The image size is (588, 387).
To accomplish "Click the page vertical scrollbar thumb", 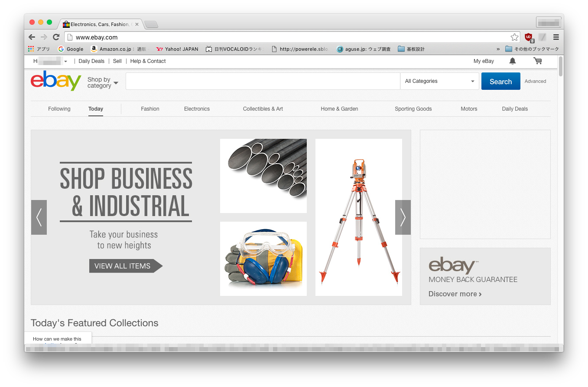I will point(561,66).
